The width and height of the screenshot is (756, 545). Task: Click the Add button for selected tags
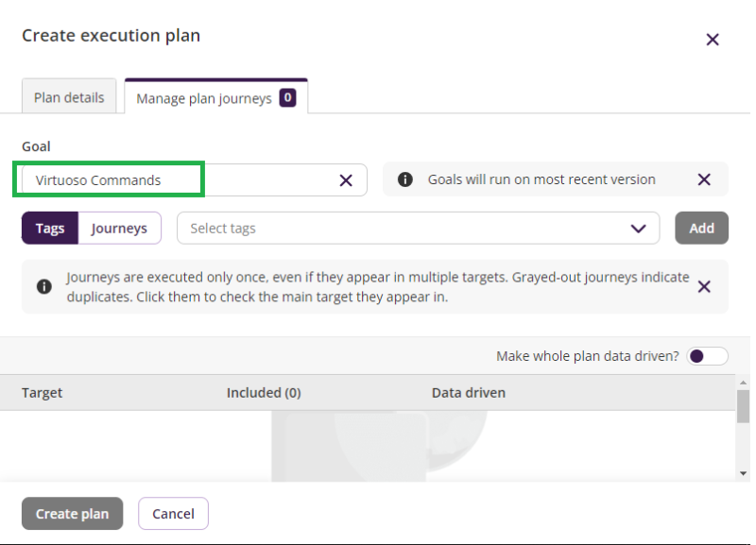click(701, 228)
